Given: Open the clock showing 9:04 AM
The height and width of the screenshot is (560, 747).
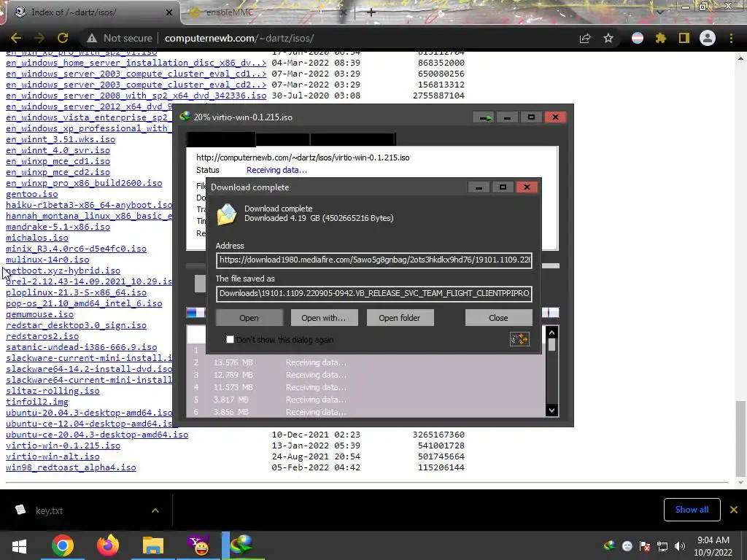Looking at the screenshot, I should [x=713, y=546].
